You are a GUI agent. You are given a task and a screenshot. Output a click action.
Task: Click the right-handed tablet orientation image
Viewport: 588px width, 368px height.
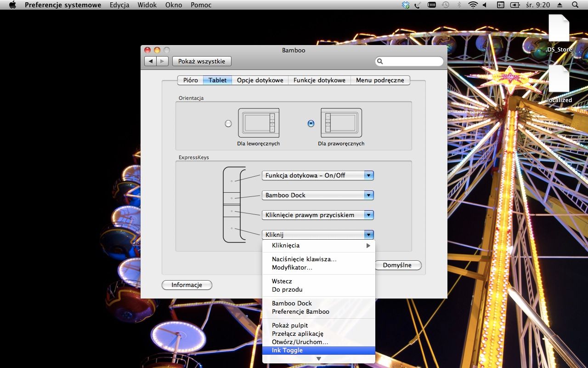point(341,123)
